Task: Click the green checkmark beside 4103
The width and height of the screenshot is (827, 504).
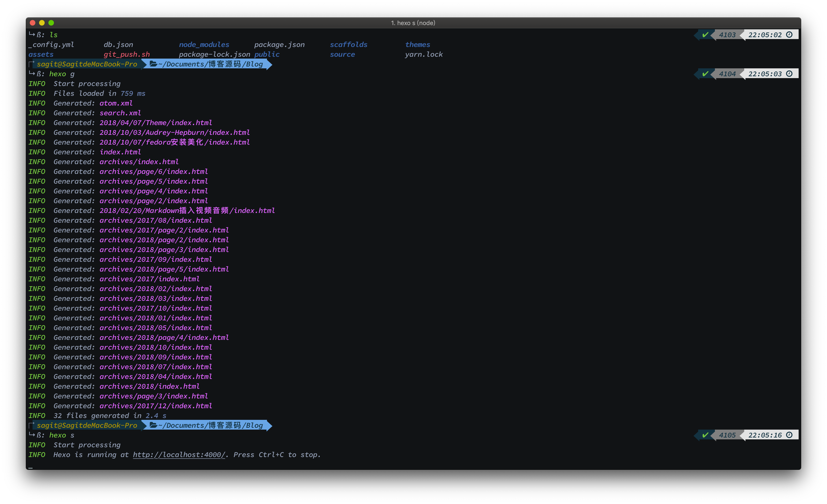Action: click(705, 35)
